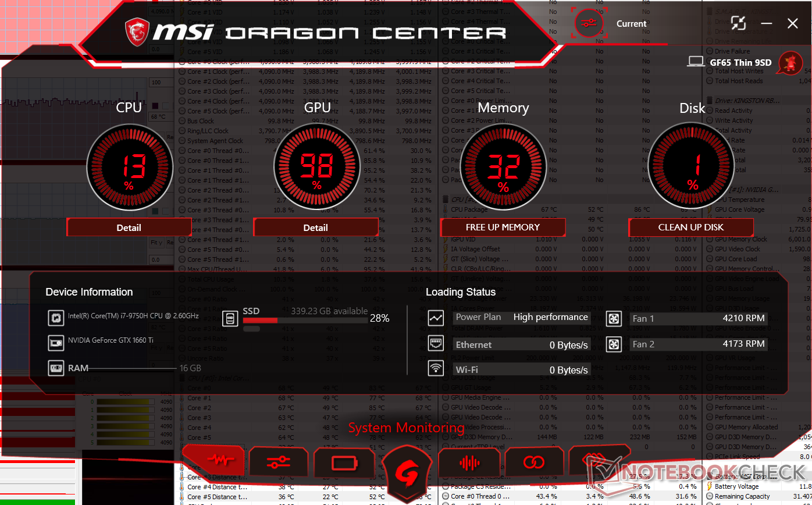This screenshot has width=812, height=505.
Task: Select the CPU Package temperature row in HWiNFO
Action: pyautogui.click(x=571, y=209)
